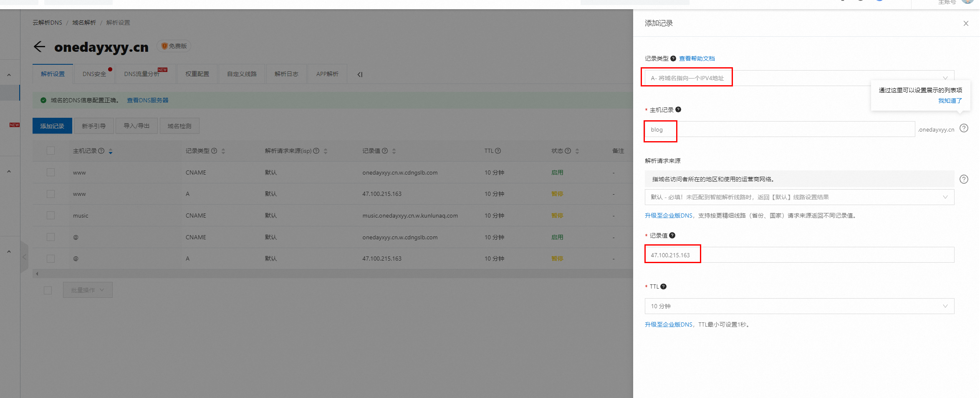Viewport: 980px width, 398px height.
Task: Click the NEW badge in left sidebar
Action: [x=15, y=125]
